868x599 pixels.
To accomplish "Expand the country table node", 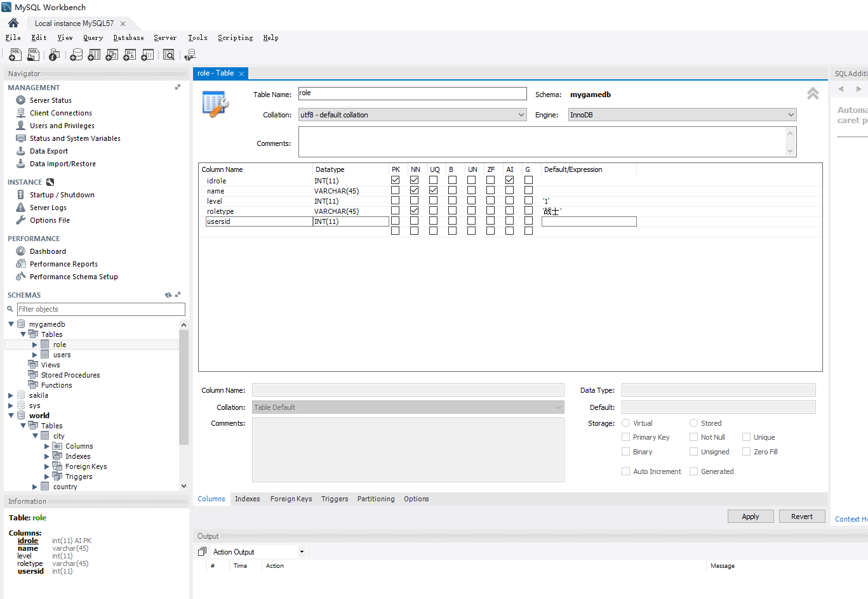I will [x=35, y=487].
